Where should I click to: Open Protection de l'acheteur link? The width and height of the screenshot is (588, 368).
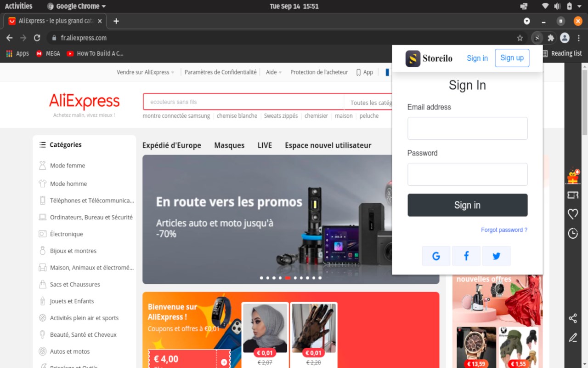[319, 72]
